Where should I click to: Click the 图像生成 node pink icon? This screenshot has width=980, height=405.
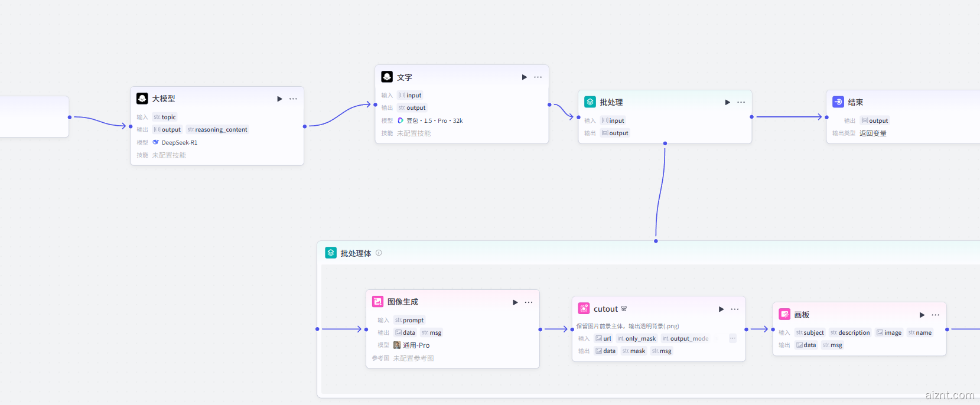[377, 302]
